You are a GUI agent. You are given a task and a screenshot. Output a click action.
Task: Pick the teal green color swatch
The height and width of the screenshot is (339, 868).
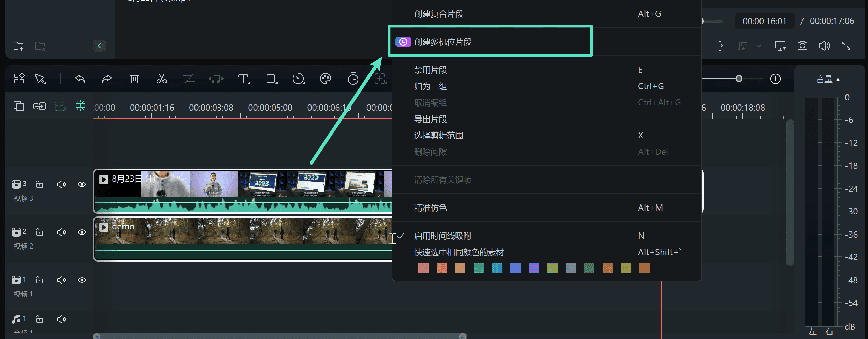pyautogui.click(x=478, y=268)
